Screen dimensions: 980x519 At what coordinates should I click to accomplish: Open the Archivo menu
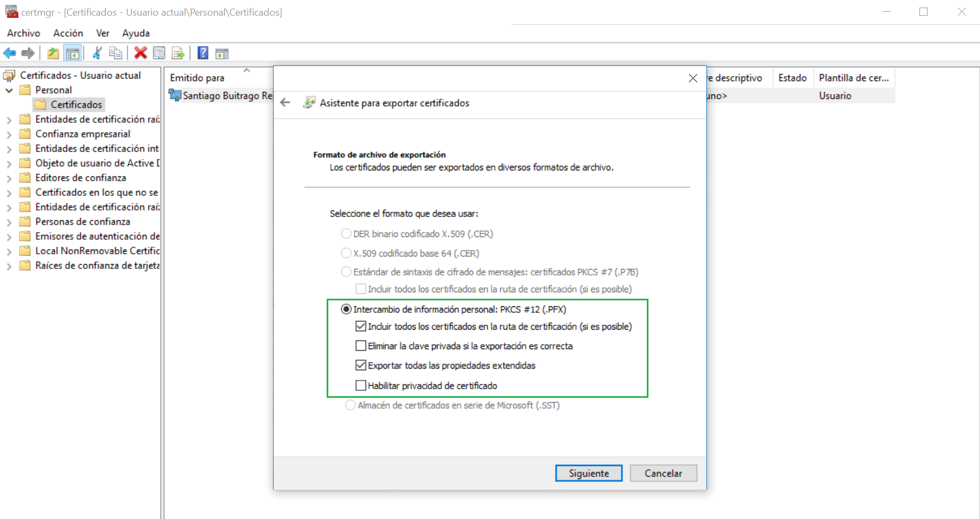pyautogui.click(x=23, y=33)
